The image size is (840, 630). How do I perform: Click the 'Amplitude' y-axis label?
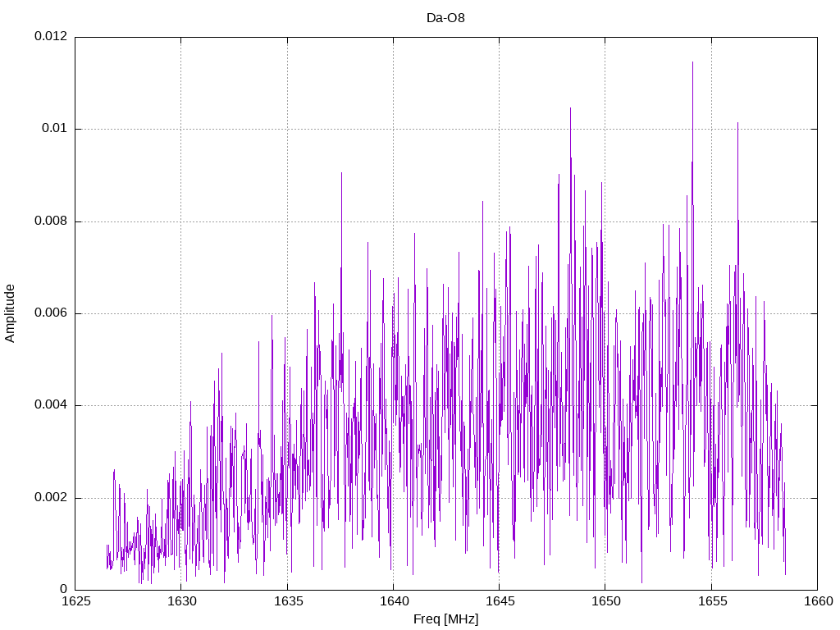pos(10,313)
